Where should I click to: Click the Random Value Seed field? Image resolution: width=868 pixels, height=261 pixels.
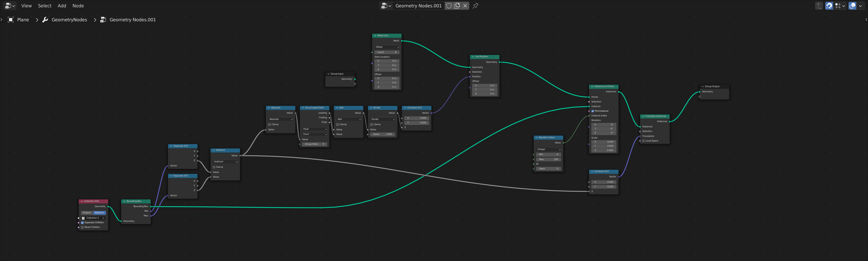pyautogui.click(x=548, y=169)
